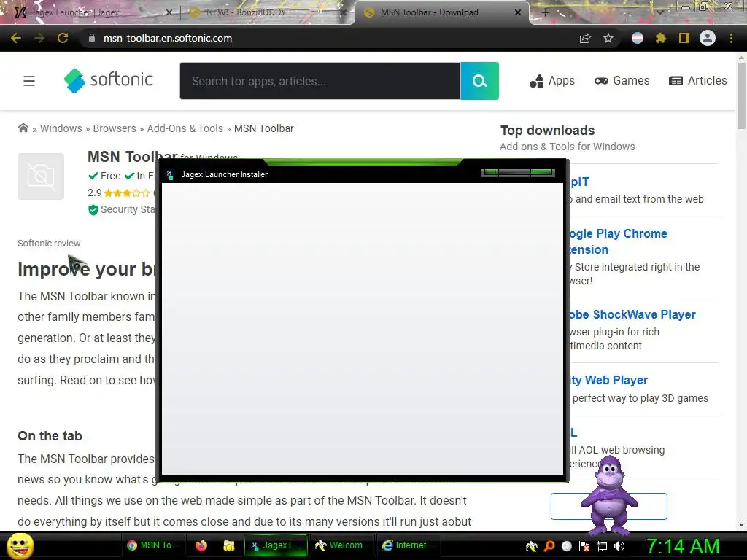
Task: Open Unity Web Player link
Action: click(x=609, y=380)
